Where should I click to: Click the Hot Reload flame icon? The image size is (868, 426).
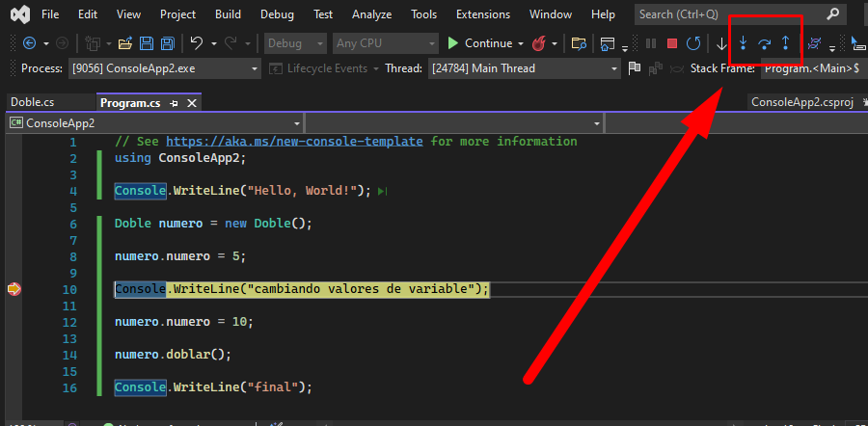[x=539, y=43]
